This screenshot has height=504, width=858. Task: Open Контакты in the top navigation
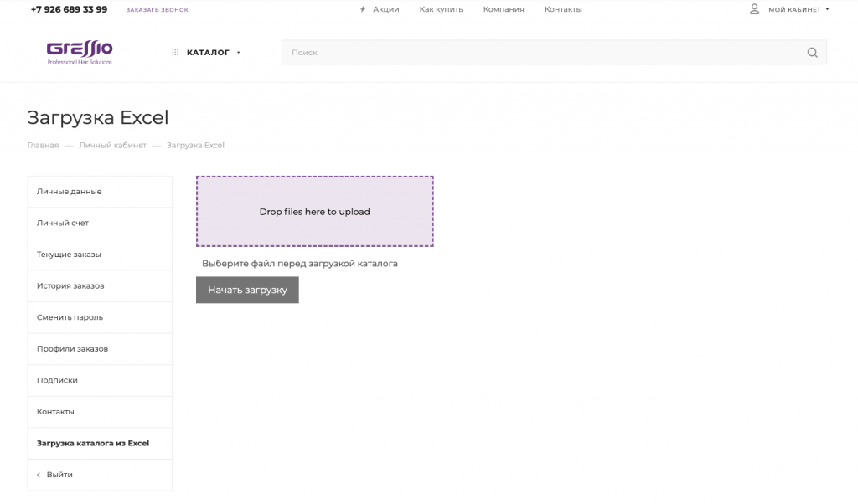pos(563,9)
